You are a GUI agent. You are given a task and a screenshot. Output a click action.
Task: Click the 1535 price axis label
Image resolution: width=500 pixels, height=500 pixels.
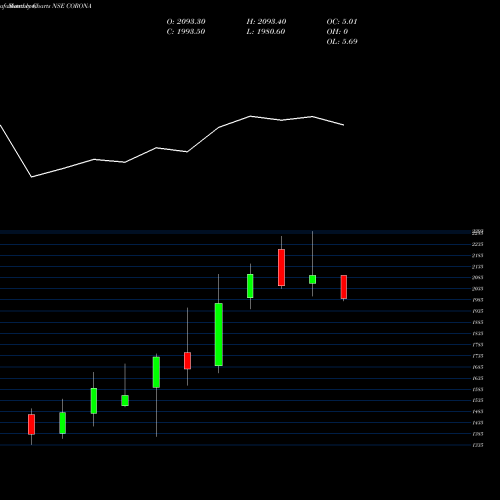coord(477,400)
